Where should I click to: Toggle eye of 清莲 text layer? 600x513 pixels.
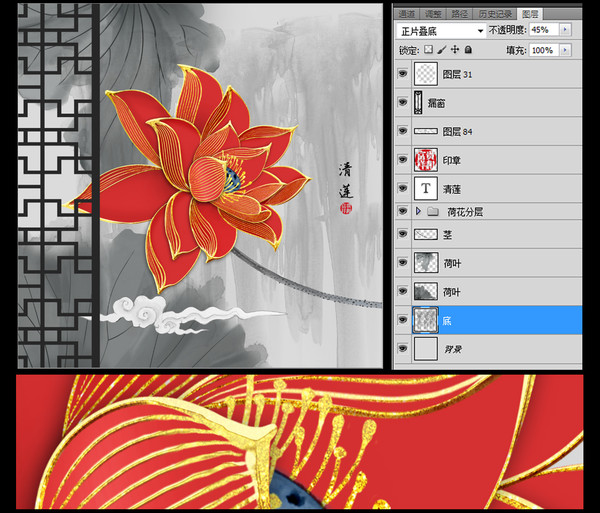point(403,188)
